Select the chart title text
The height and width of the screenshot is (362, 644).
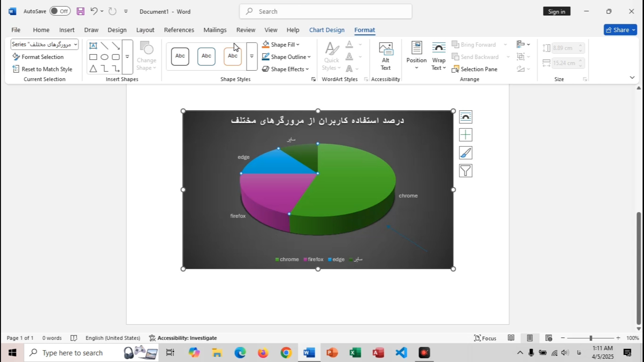[317, 120]
